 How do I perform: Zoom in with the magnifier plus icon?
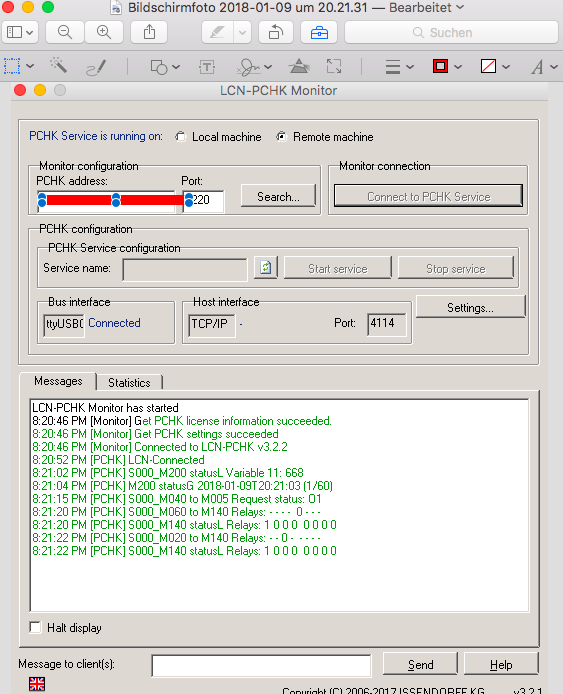(104, 32)
